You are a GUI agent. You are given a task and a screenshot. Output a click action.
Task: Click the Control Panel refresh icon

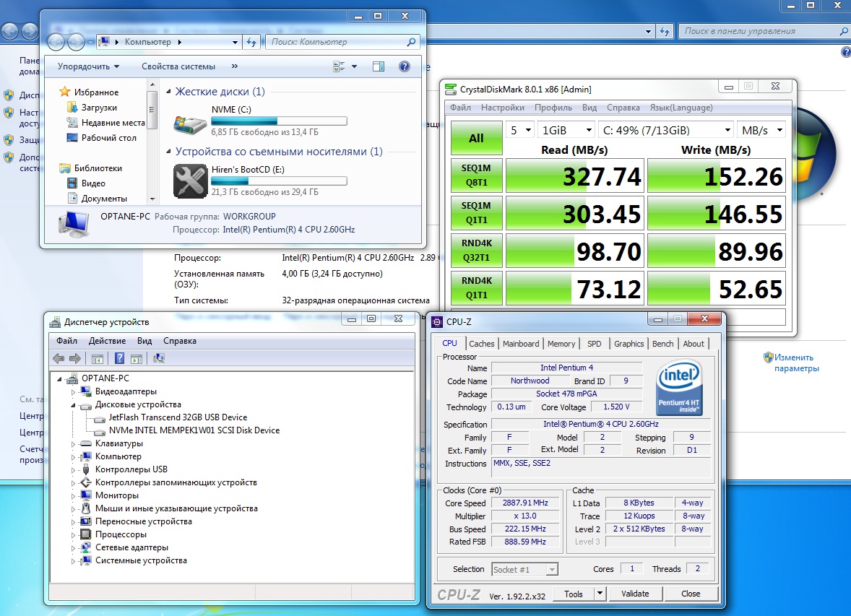coord(665,32)
